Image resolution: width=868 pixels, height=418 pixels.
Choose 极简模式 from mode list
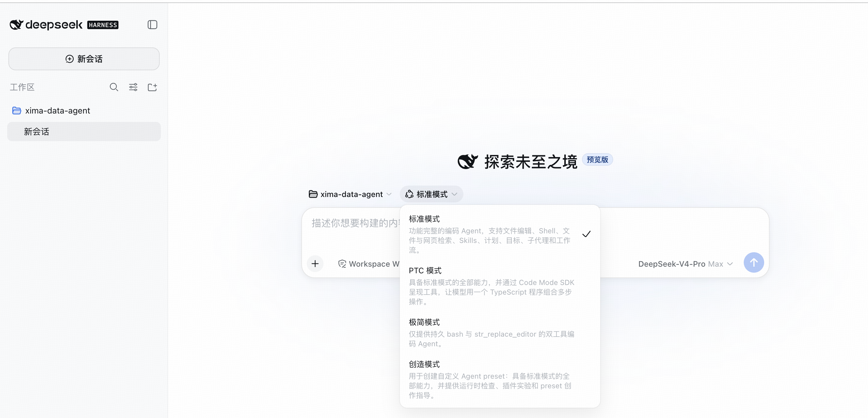[x=500, y=332]
